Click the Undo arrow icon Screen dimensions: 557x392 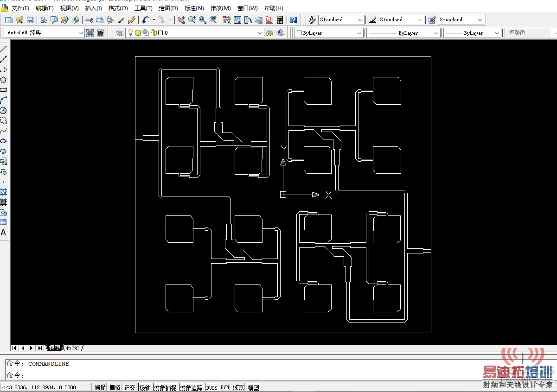[x=145, y=20]
